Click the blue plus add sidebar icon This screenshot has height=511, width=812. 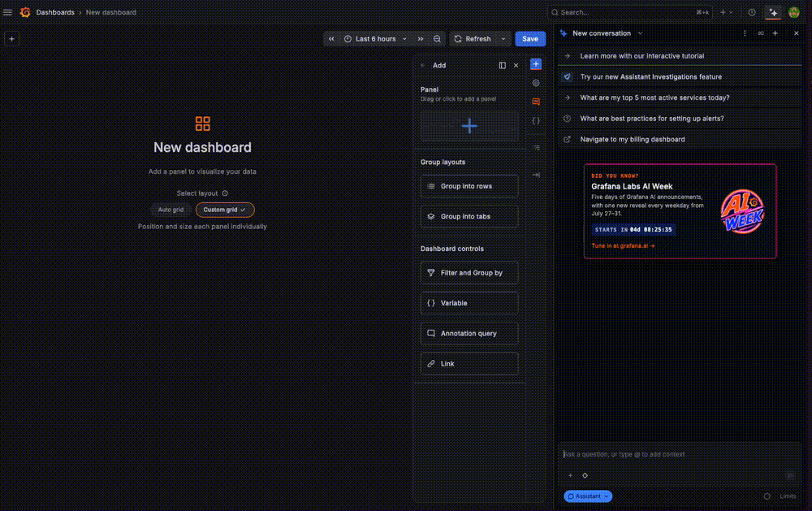[x=536, y=64]
